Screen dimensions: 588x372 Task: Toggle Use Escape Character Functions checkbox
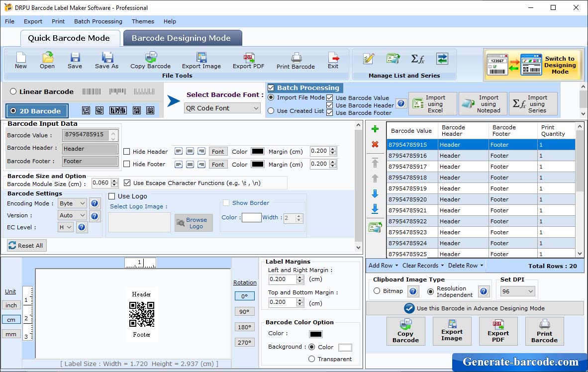point(127,183)
